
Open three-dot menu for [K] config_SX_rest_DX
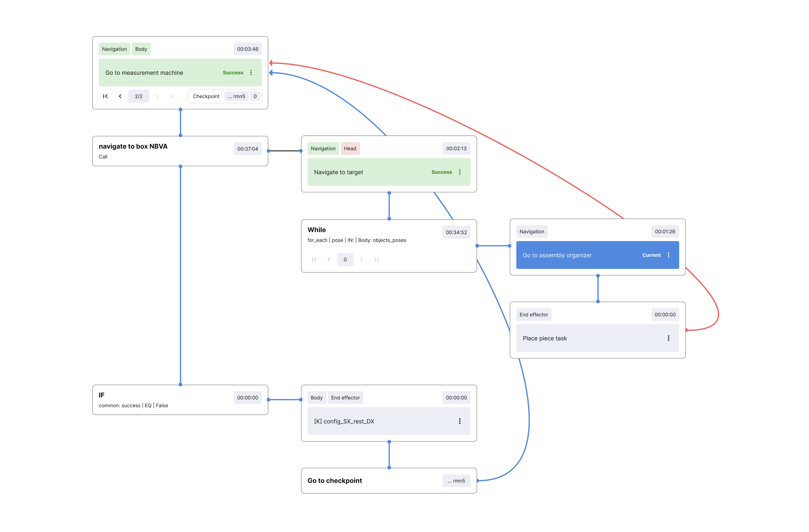click(460, 421)
